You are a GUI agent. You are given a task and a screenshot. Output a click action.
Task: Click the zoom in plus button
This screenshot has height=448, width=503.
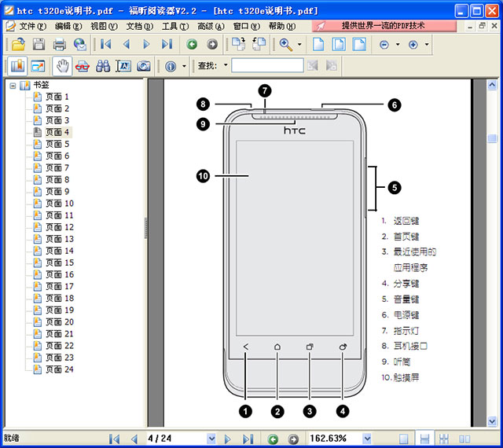[x=413, y=45]
